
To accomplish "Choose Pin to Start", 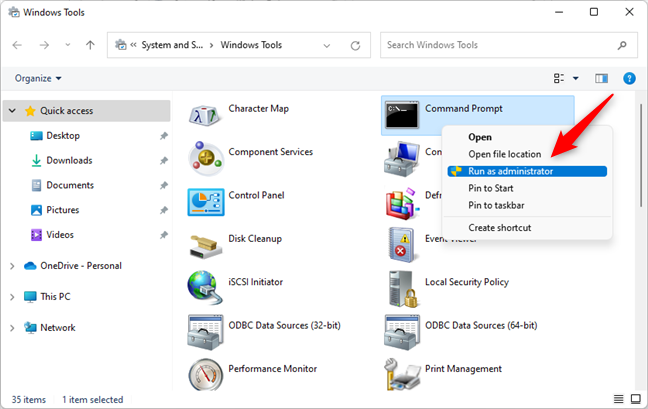I will pyautogui.click(x=527, y=188).
